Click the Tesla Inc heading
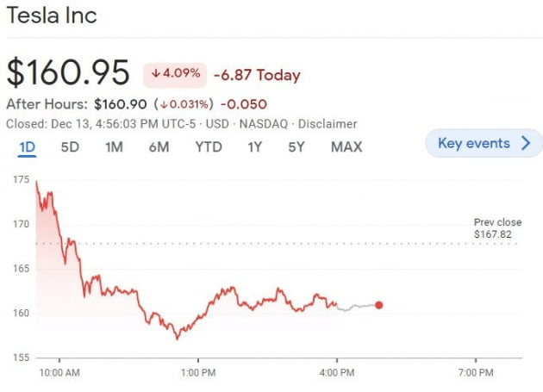 (x=52, y=16)
